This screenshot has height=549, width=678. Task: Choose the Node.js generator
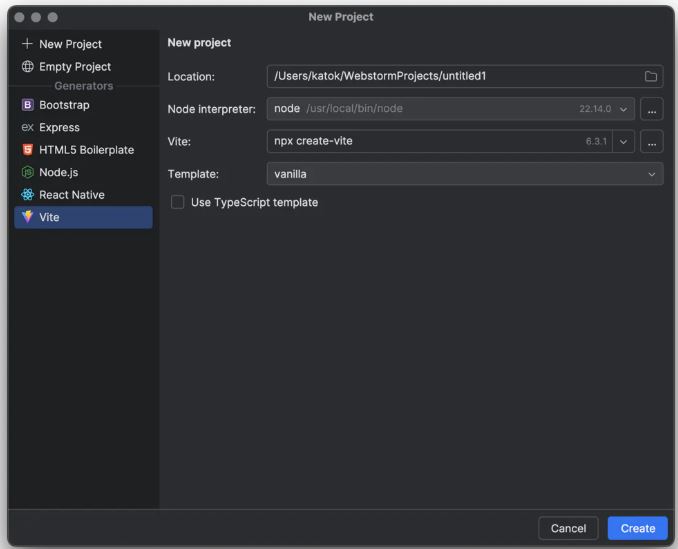[x=83, y=172]
